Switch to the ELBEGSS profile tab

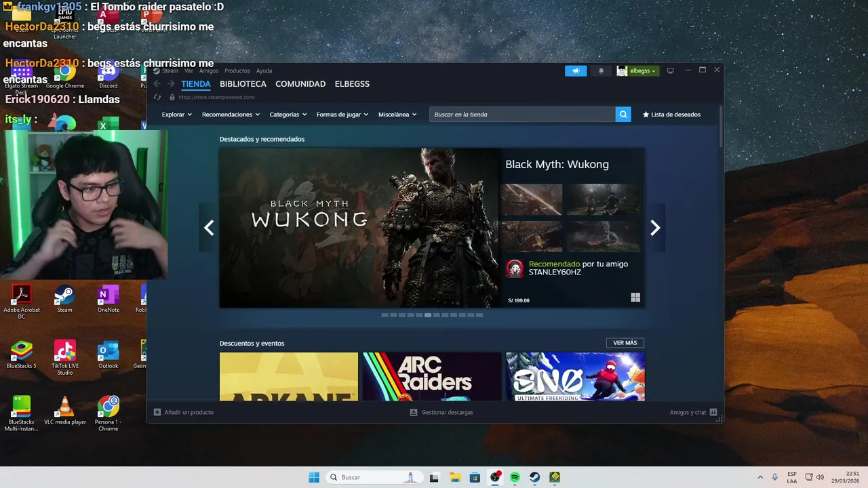(x=352, y=84)
